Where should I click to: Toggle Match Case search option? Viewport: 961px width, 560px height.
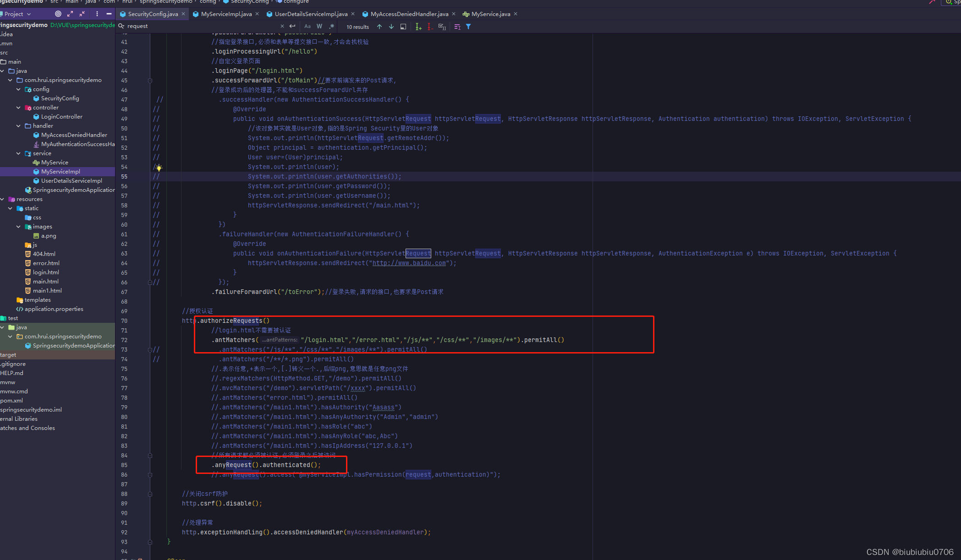307,27
